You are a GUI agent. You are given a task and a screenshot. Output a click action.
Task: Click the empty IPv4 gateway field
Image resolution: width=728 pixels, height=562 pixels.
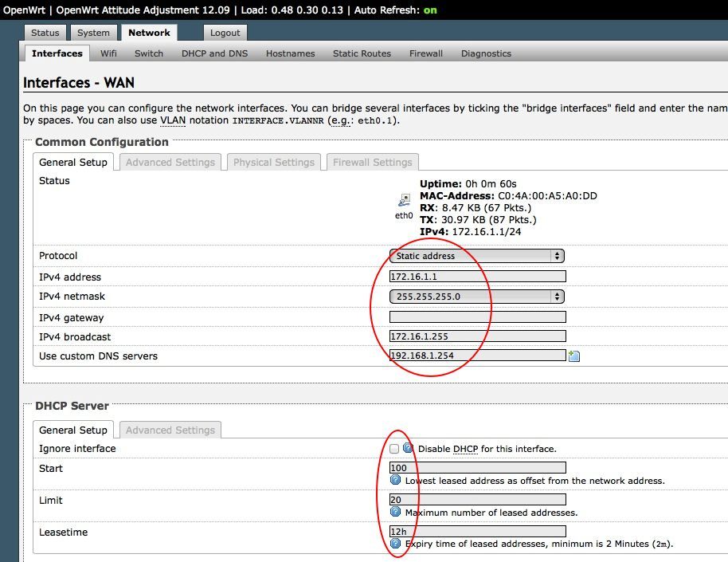pos(477,317)
